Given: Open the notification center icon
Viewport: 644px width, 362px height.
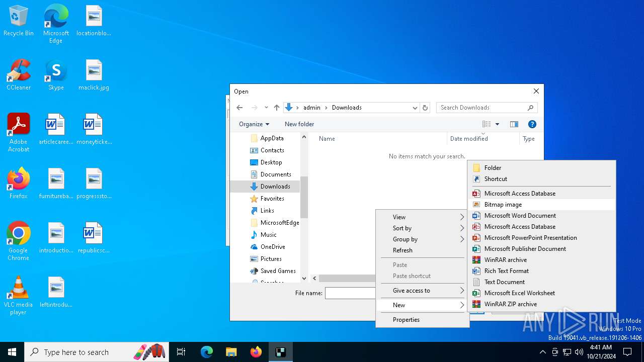Looking at the screenshot, I should tap(627, 352).
